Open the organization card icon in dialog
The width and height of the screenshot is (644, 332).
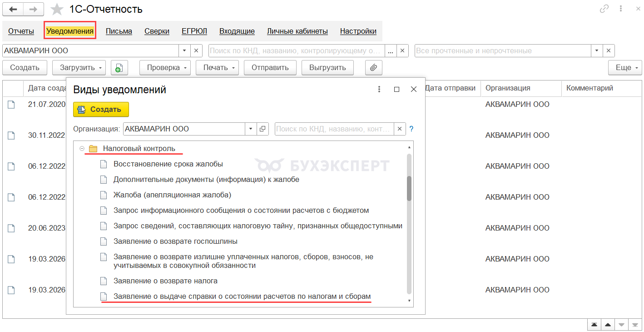click(x=263, y=129)
